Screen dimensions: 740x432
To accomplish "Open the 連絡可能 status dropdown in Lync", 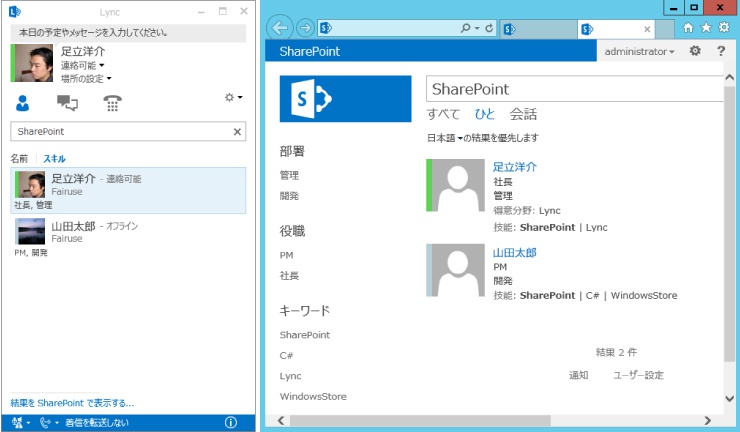I will (82, 65).
